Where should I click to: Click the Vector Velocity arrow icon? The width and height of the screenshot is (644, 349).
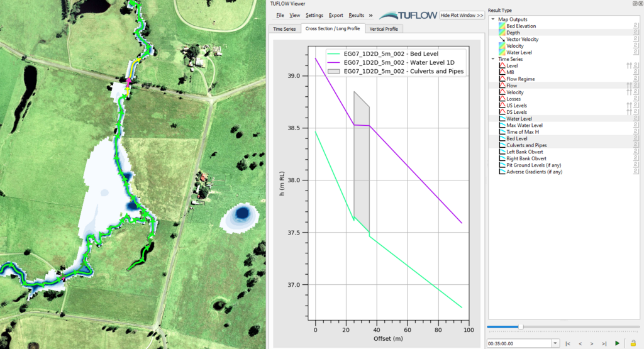coord(501,39)
